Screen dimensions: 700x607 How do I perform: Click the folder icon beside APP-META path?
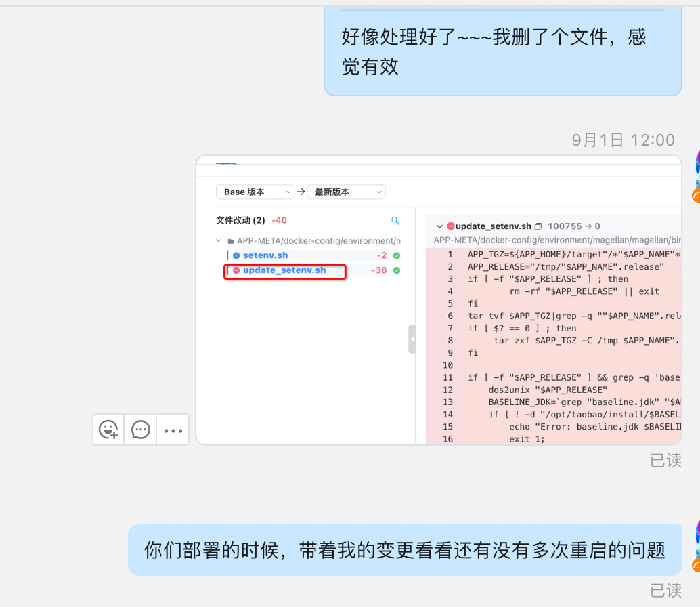point(231,241)
